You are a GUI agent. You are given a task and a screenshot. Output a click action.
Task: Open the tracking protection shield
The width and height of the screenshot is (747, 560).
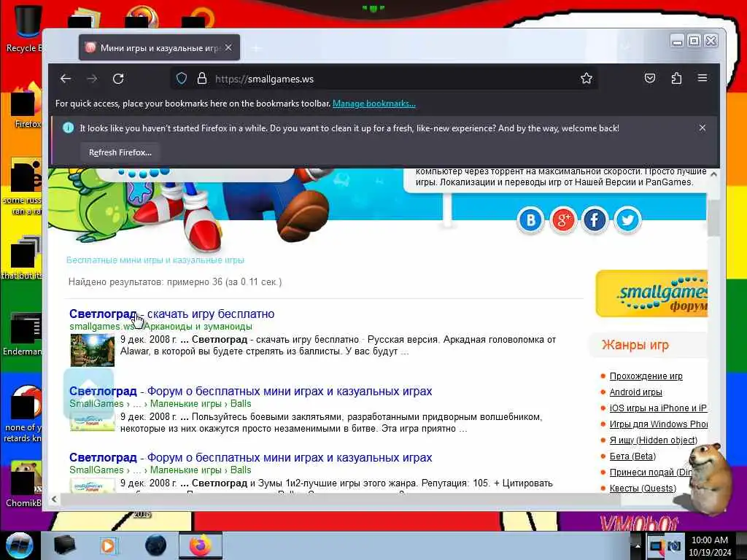coord(182,79)
